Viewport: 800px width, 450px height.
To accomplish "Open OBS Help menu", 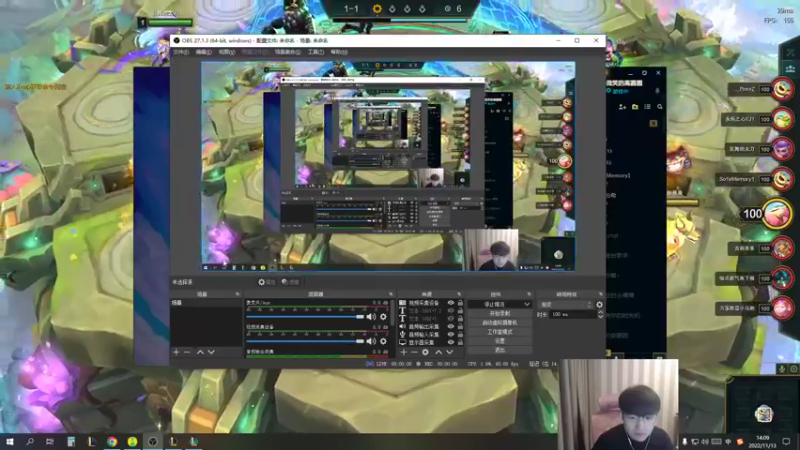I will click(x=339, y=52).
